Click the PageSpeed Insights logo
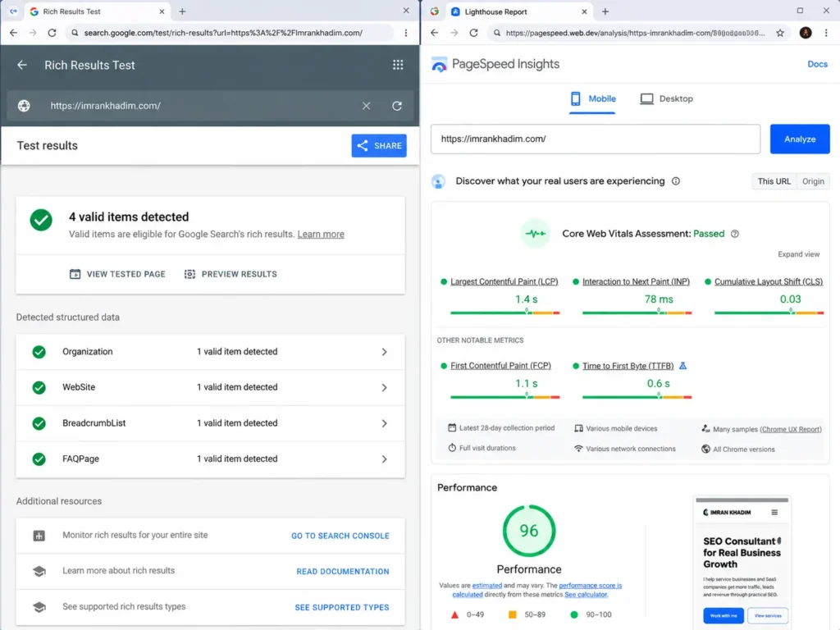 click(x=440, y=64)
